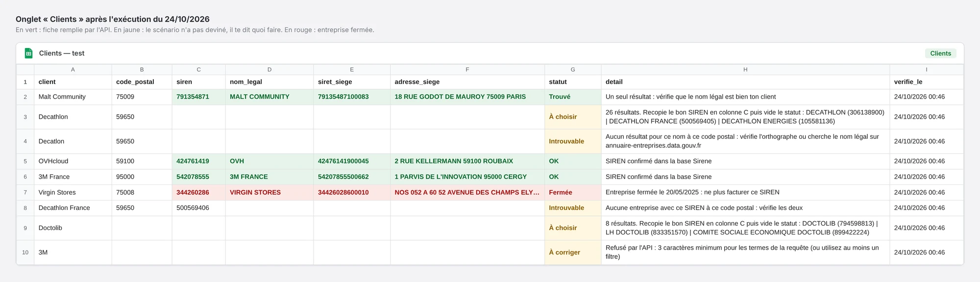The image size is (980, 282).
Task: Click detail cell starting 'Refusé par l'API'
Action: coord(745,252)
